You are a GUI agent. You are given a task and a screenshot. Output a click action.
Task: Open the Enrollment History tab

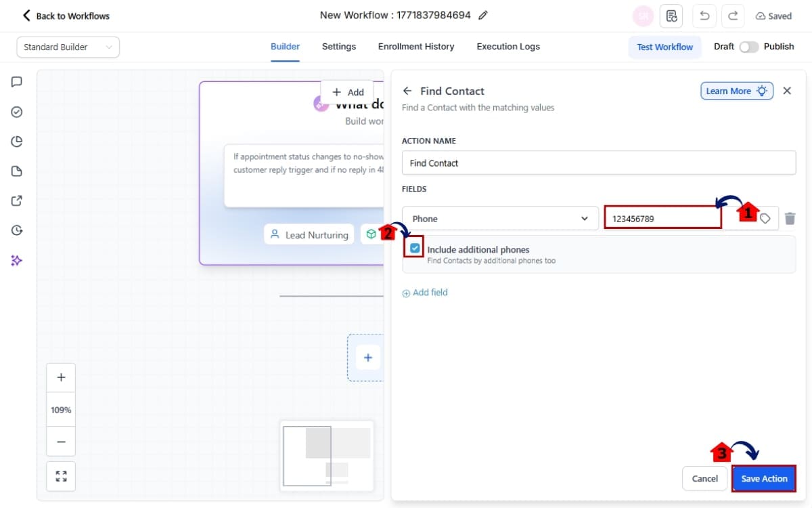coord(415,47)
